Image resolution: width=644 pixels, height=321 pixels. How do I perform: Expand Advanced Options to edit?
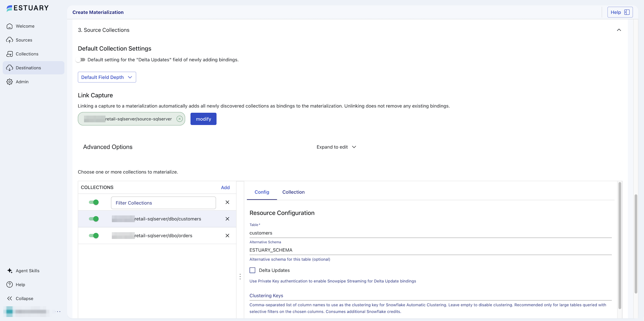point(336,147)
